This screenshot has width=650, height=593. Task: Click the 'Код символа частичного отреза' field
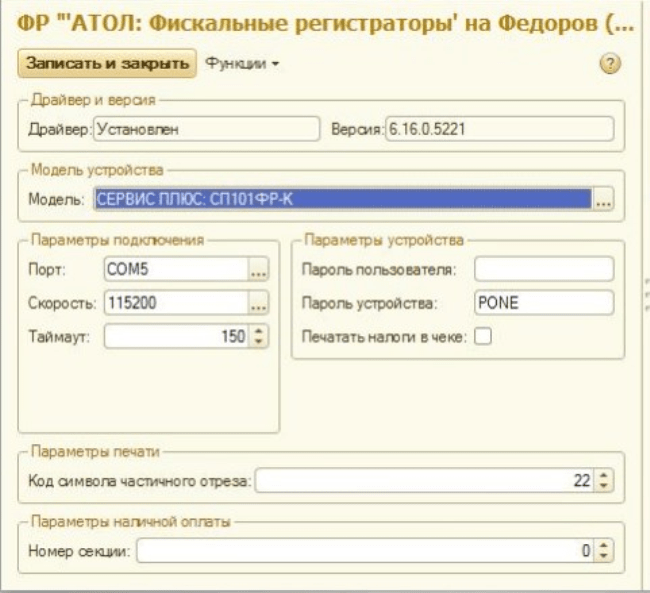pos(424,481)
